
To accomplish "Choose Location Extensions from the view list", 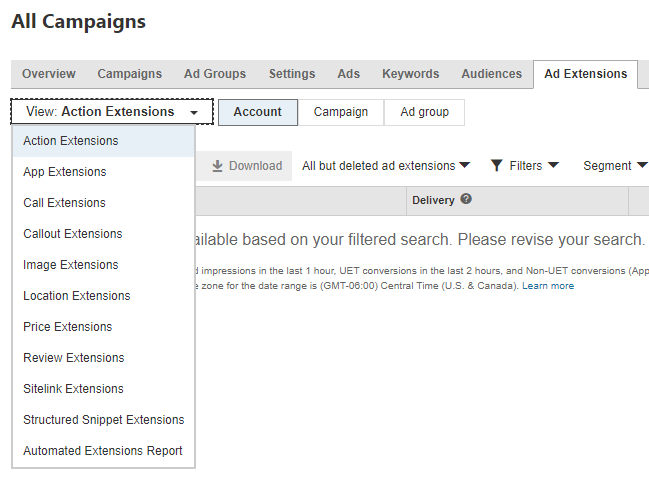I will pyautogui.click(x=103, y=296).
